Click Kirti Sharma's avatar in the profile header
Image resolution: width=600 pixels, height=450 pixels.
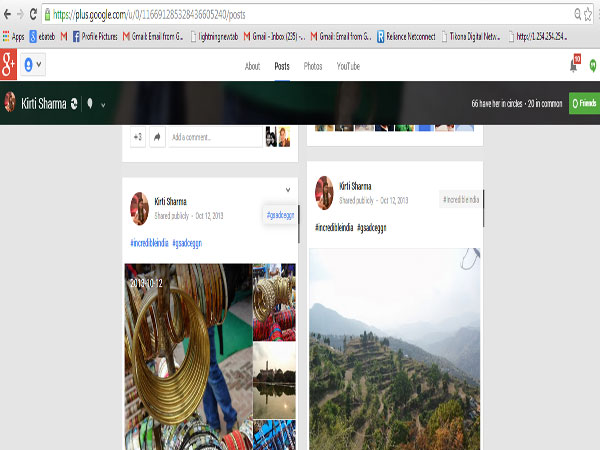(x=10, y=103)
